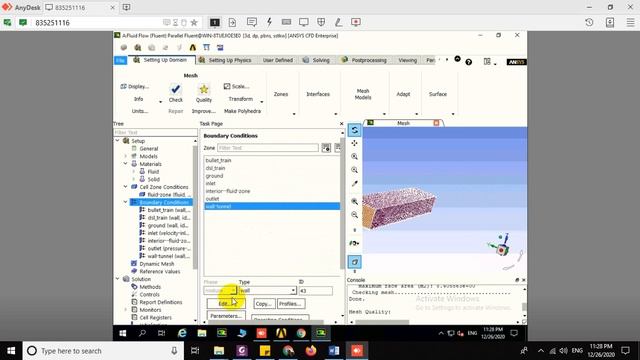This screenshot has width=640, height=360.
Task: Click mesh Quality star icon
Action: tap(204, 89)
